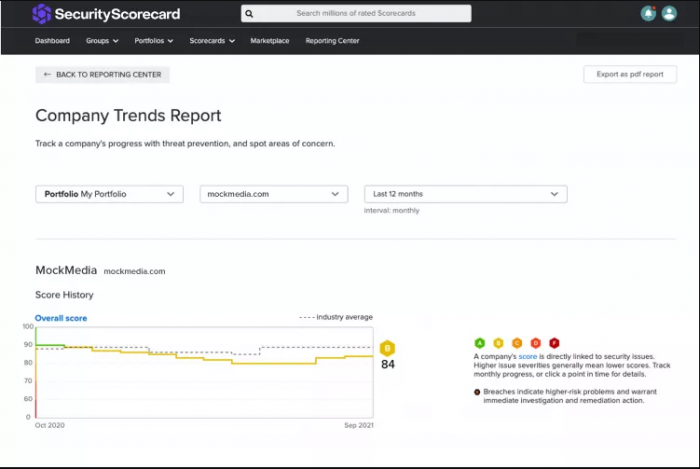The image size is (700, 469).
Task: Click the score value 84
Action: pos(388,365)
